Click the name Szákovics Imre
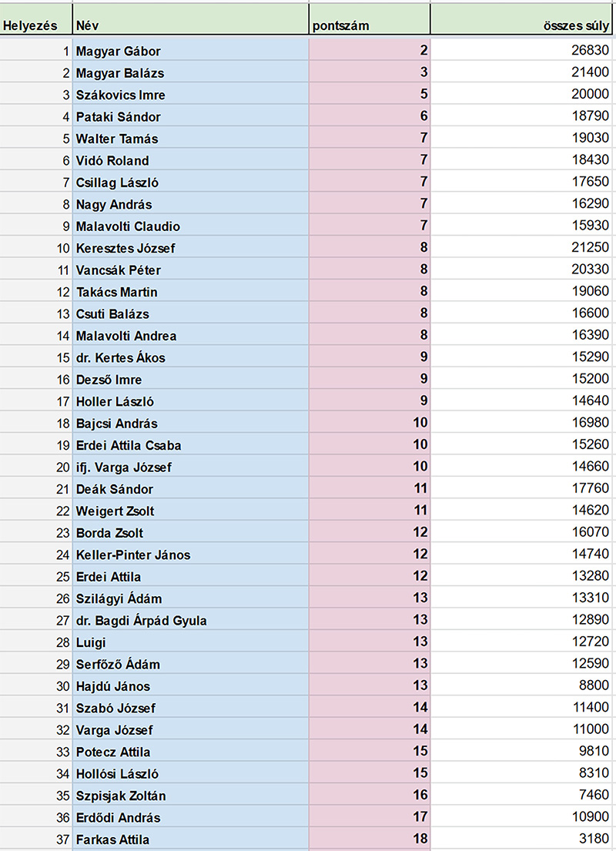 coord(120,95)
